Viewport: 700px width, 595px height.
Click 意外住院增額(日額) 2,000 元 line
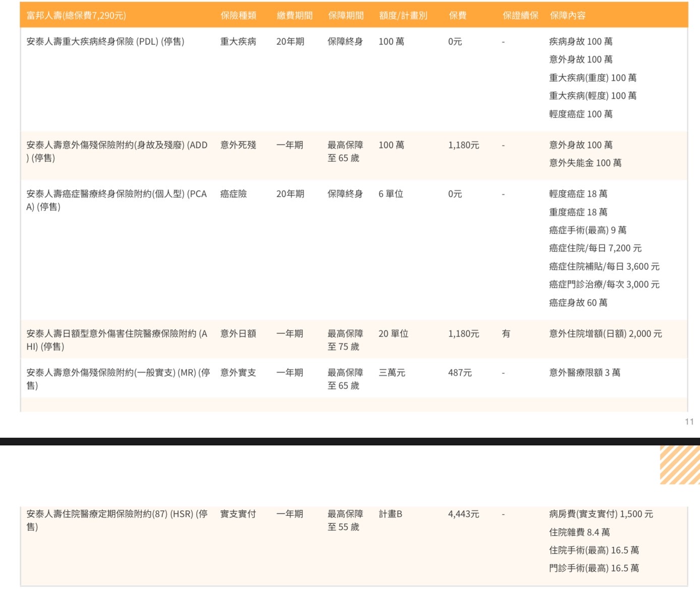click(x=606, y=334)
